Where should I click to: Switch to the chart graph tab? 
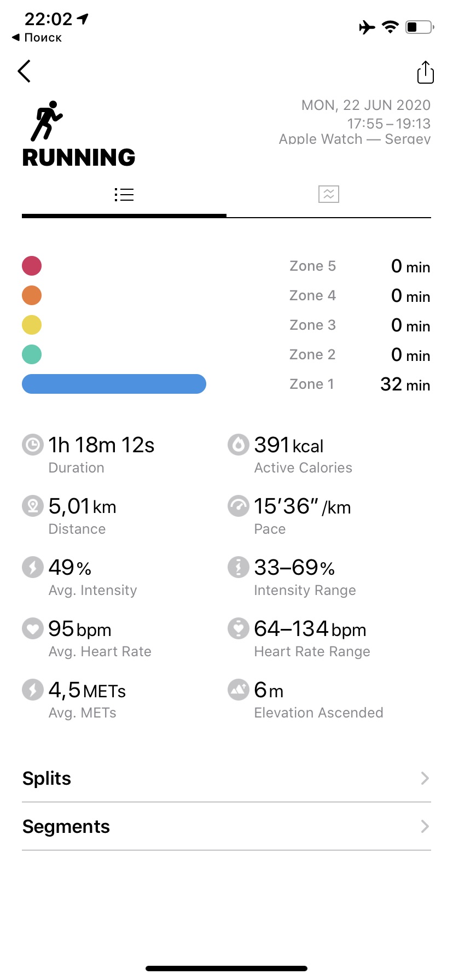(x=329, y=194)
